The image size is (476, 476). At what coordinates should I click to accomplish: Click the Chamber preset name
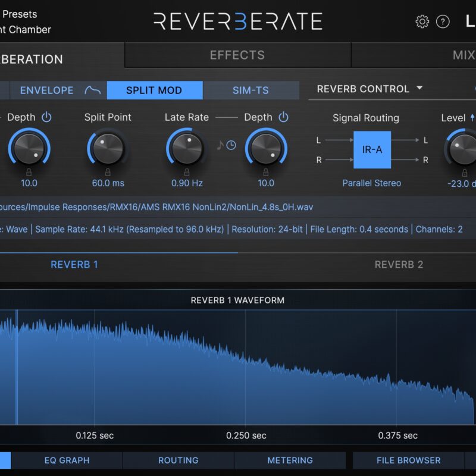(30, 29)
